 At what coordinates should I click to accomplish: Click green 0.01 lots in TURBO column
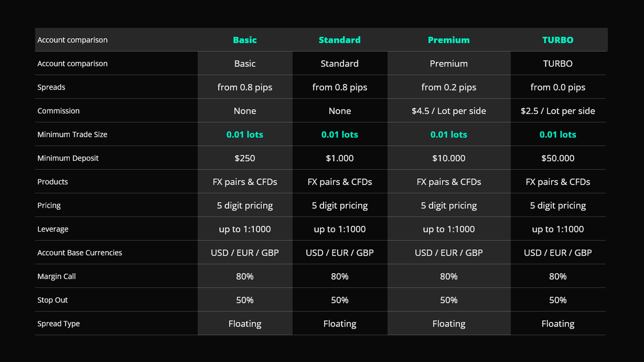click(558, 134)
